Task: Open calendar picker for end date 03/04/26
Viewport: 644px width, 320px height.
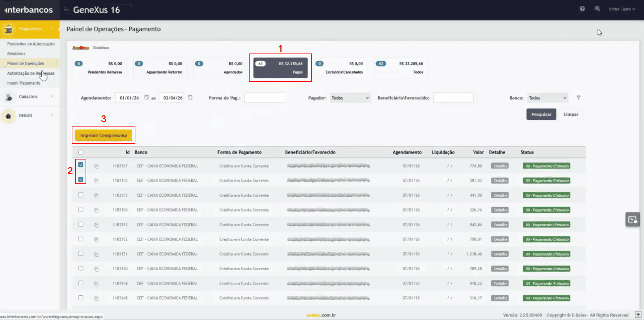Action: point(190,98)
